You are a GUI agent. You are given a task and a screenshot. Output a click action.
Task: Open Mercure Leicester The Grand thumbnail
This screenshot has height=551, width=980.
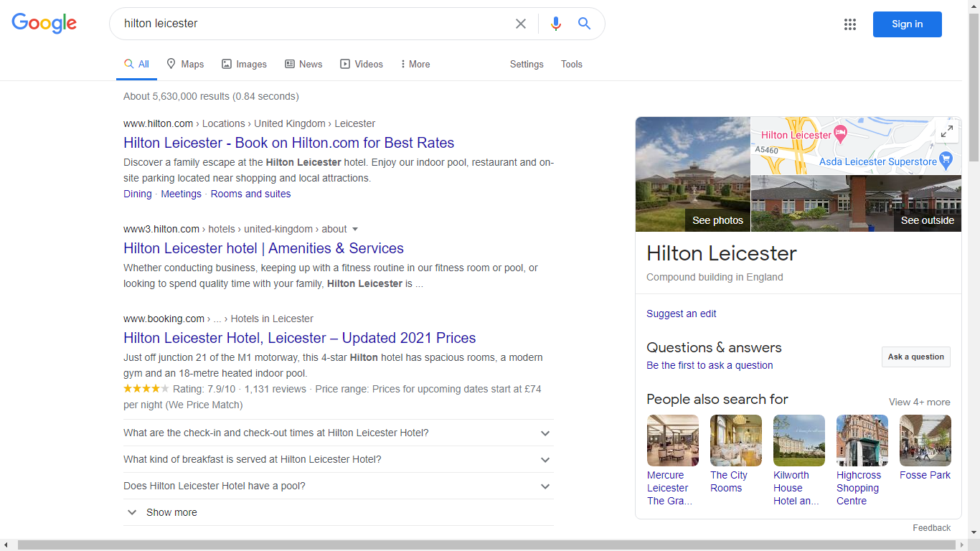pos(672,441)
